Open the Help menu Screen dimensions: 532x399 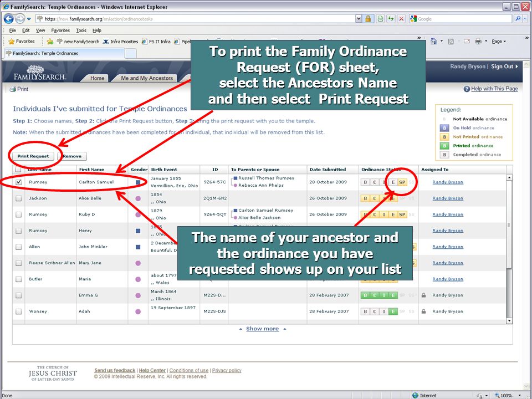[x=96, y=30]
